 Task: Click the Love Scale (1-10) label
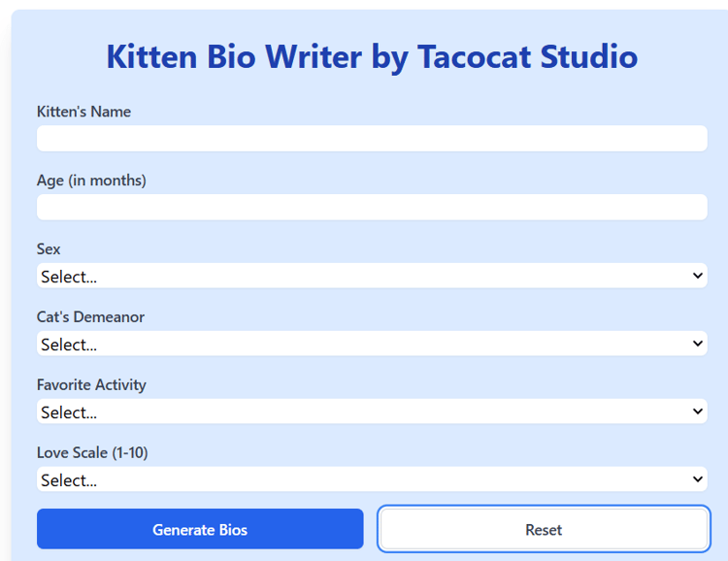92,453
